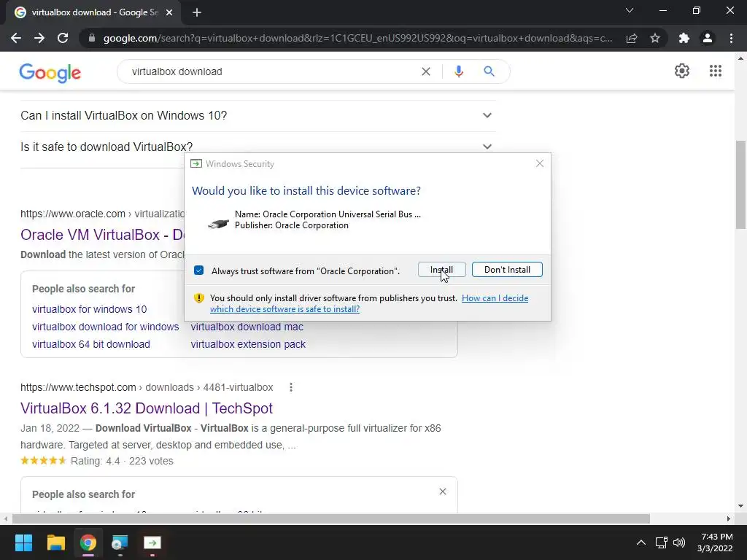Open File Explorer from taskbar

tap(55, 542)
